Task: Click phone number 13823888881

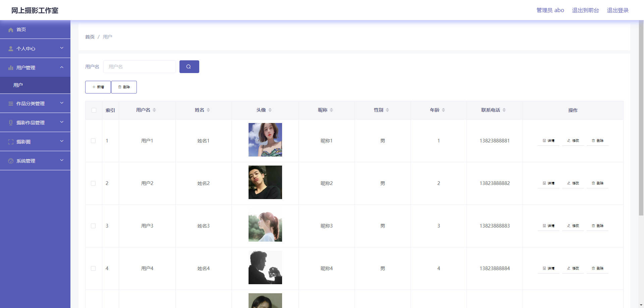Action: (495, 141)
